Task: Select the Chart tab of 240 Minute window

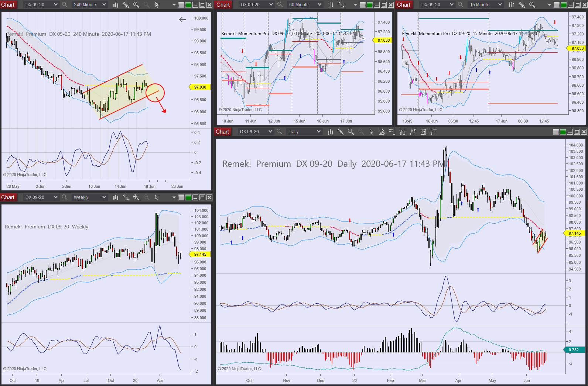Action: (8, 5)
